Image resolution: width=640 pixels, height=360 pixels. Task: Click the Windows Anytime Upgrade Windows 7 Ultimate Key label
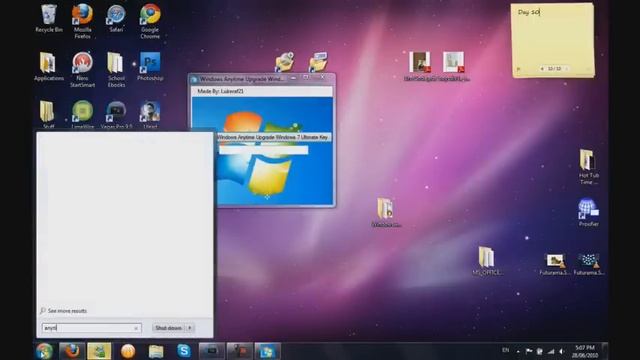click(x=272, y=137)
